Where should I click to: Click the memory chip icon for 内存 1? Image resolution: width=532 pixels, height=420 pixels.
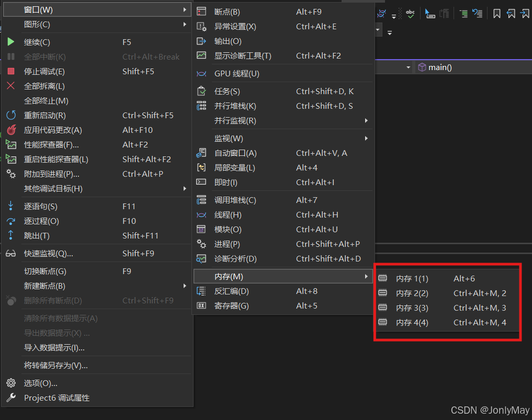382,278
